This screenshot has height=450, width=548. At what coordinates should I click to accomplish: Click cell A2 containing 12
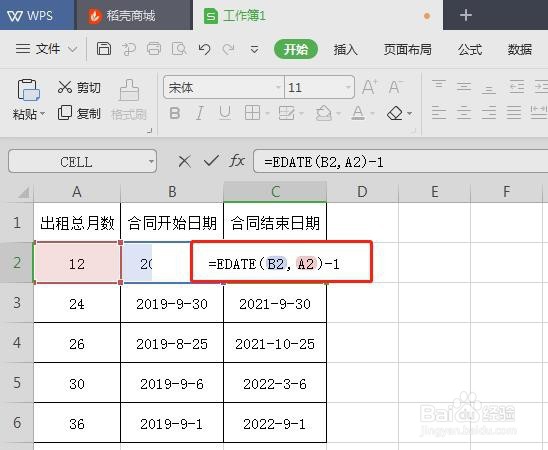click(x=77, y=263)
